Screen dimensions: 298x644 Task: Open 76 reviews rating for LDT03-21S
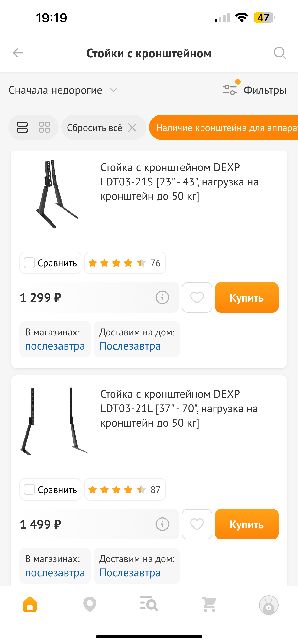pos(125,263)
